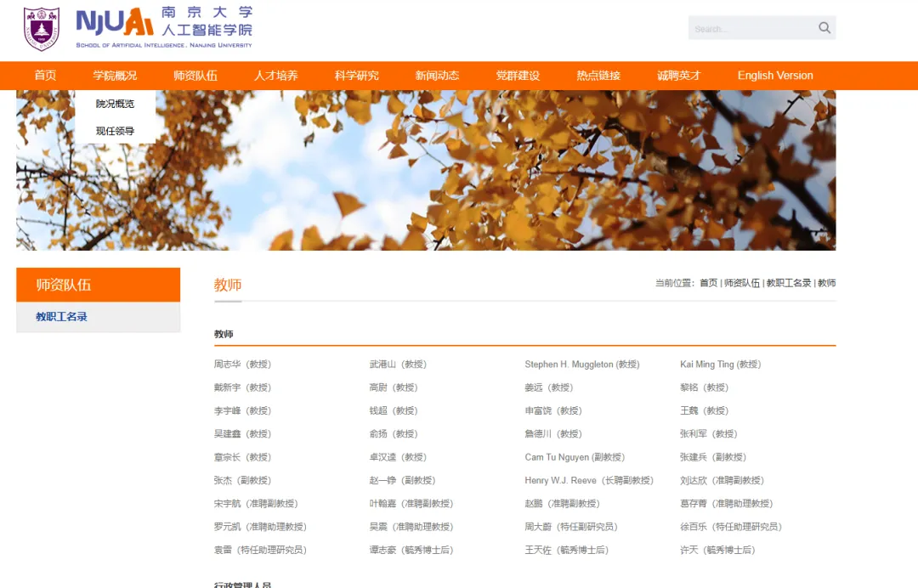Open profile of 申富饶 (教授)
This screenshot has width=918, height=588.
(x=553, y=410)
